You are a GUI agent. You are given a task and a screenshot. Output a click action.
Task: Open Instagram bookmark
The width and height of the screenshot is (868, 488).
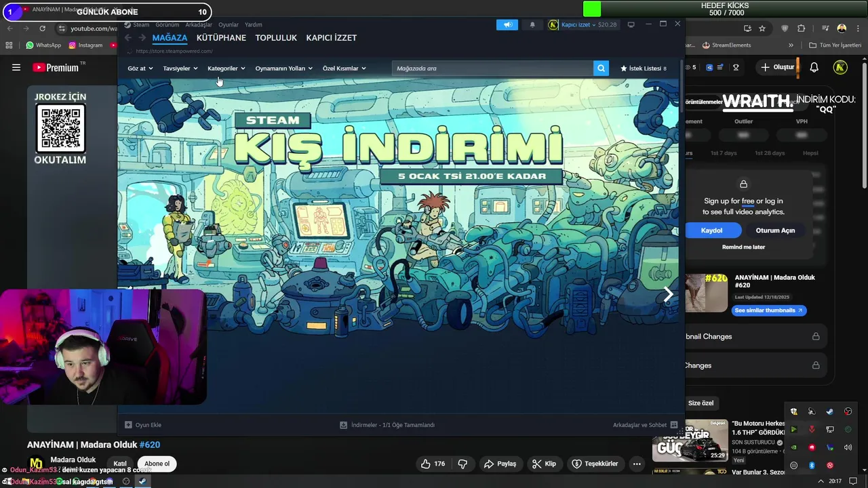[x=85, y=45]
